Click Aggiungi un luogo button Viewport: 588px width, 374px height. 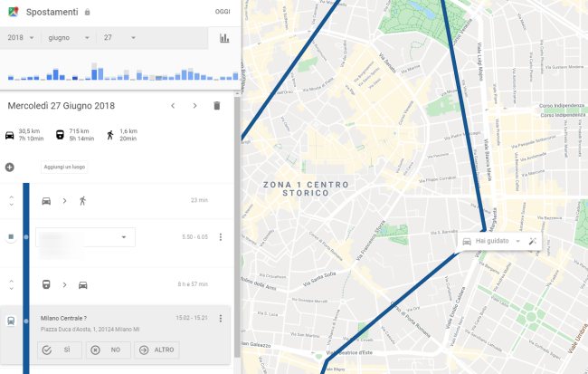(64, 167)
